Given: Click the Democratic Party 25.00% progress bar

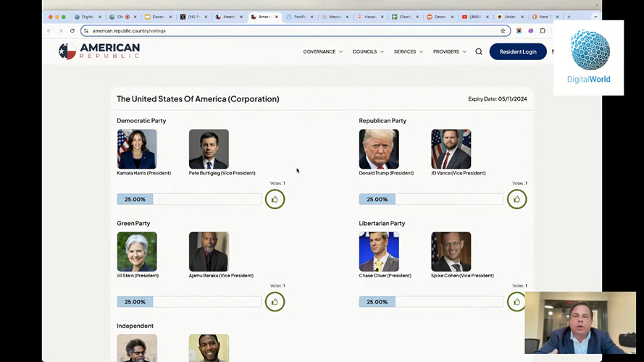Looking at the screenshot, I should pyautogui.click(x=189, y=199).
